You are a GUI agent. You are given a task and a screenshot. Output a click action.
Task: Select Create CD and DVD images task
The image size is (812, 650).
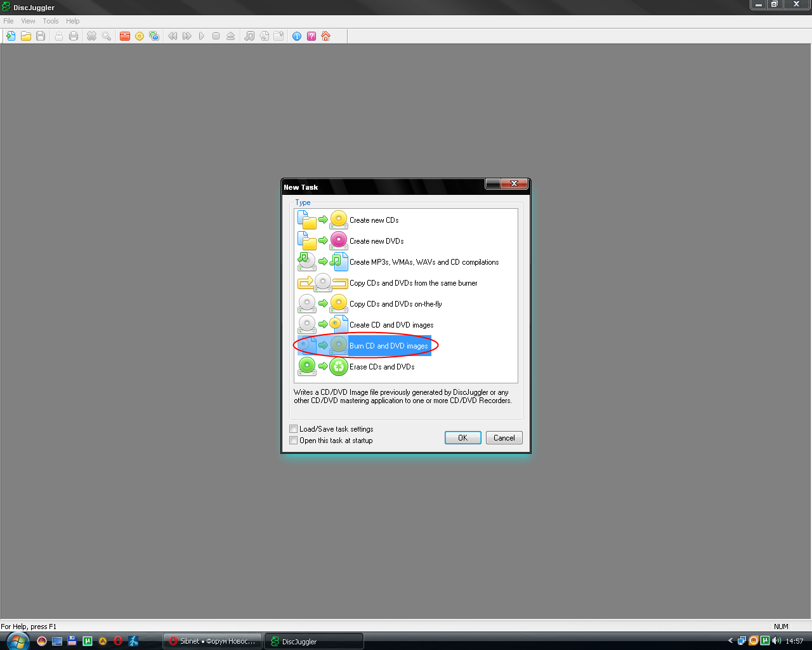tap(366, 325)
